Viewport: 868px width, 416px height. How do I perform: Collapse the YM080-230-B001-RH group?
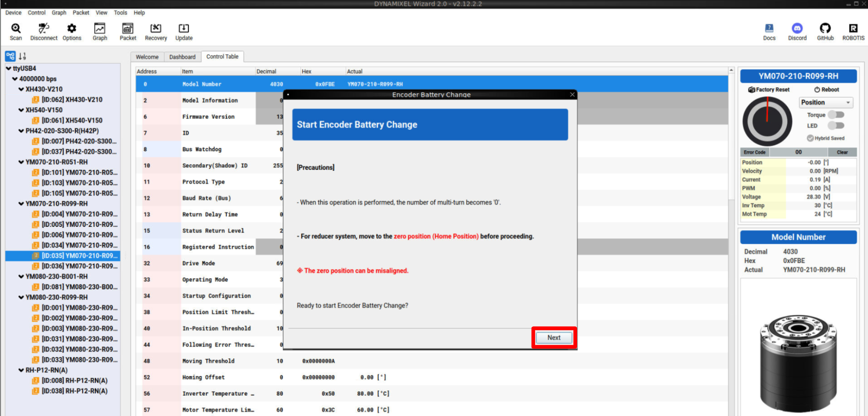pyautogui.click(x=21, y=277)
